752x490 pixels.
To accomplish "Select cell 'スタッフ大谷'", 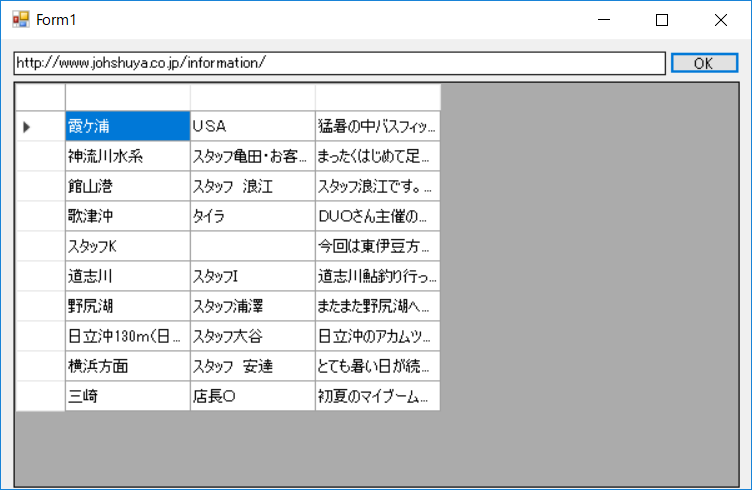I will [253, 336].
